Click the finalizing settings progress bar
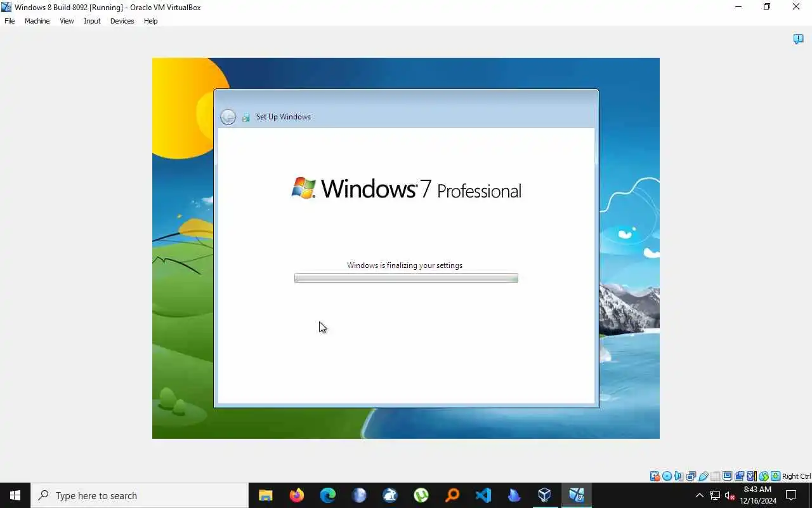The height and width of the screenshot is (508, 812). click(406, 278)
